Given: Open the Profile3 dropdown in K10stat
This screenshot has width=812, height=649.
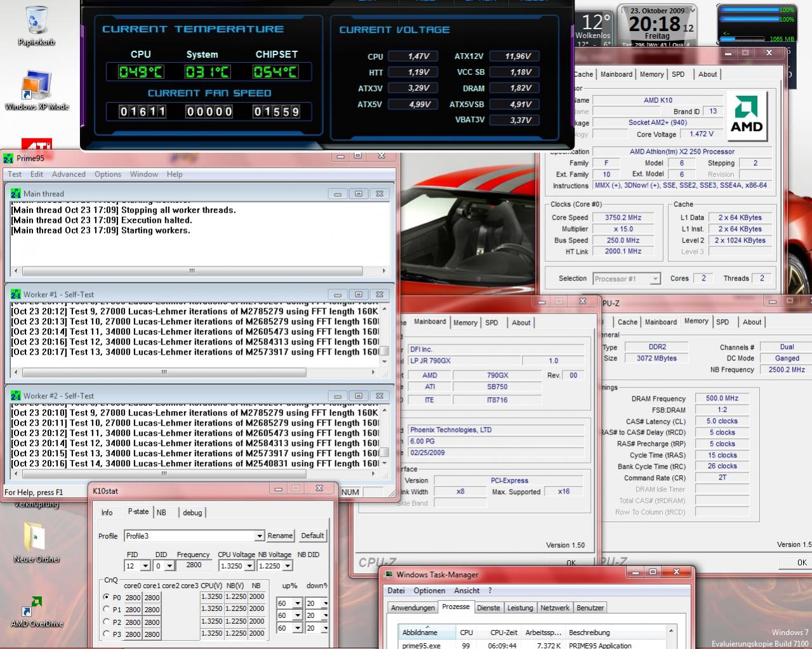Looking at the screenshot, I should click(259, 536).
